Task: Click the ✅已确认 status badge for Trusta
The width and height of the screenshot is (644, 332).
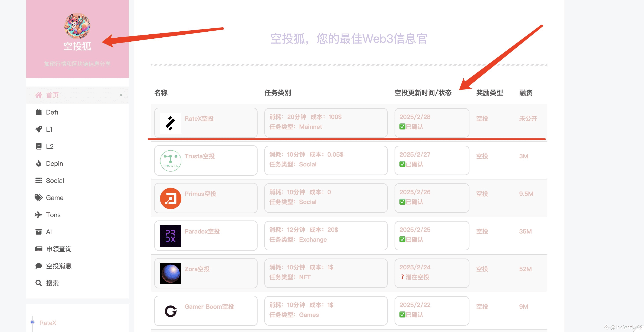Action: [411, 164]
